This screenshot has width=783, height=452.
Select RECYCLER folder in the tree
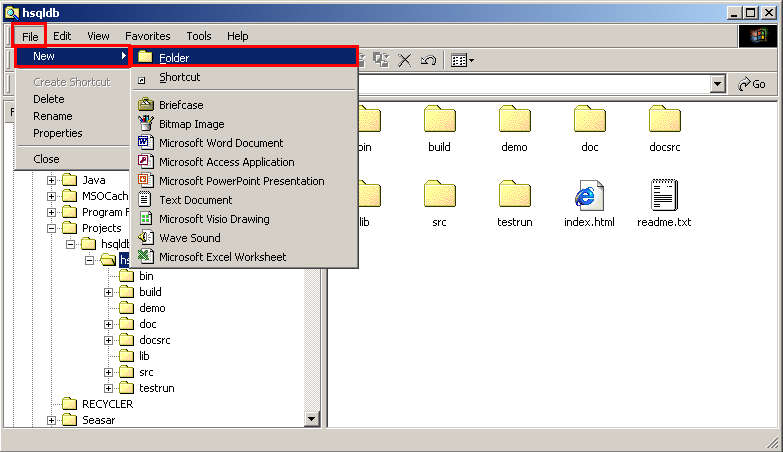(x=107, y=404)
